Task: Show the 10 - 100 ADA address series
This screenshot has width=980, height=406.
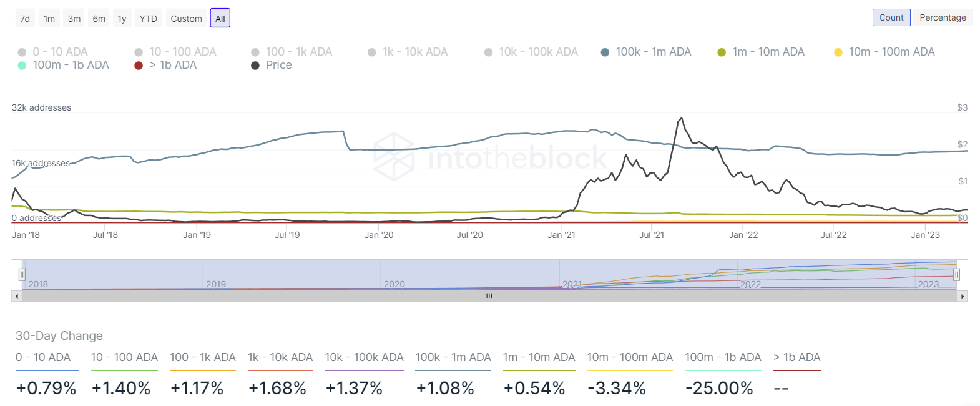Action: point(139,52)
